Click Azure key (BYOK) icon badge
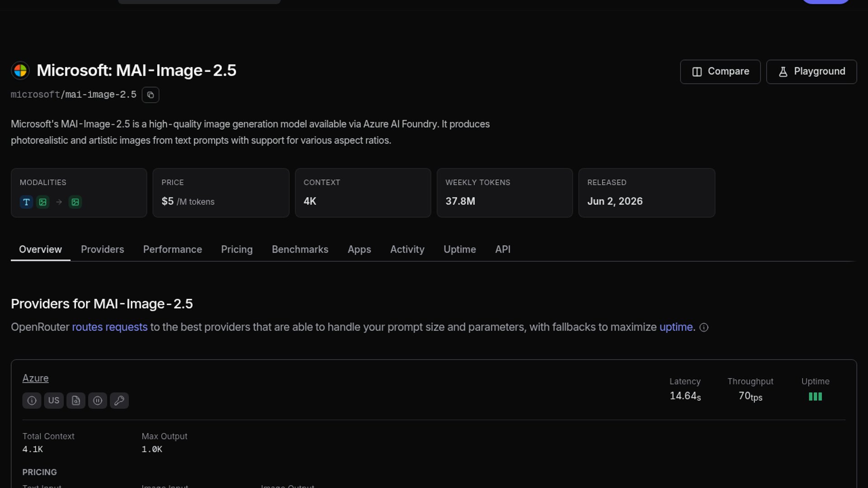The width and height of the screenshot is (868, 488). click(119, 400)
